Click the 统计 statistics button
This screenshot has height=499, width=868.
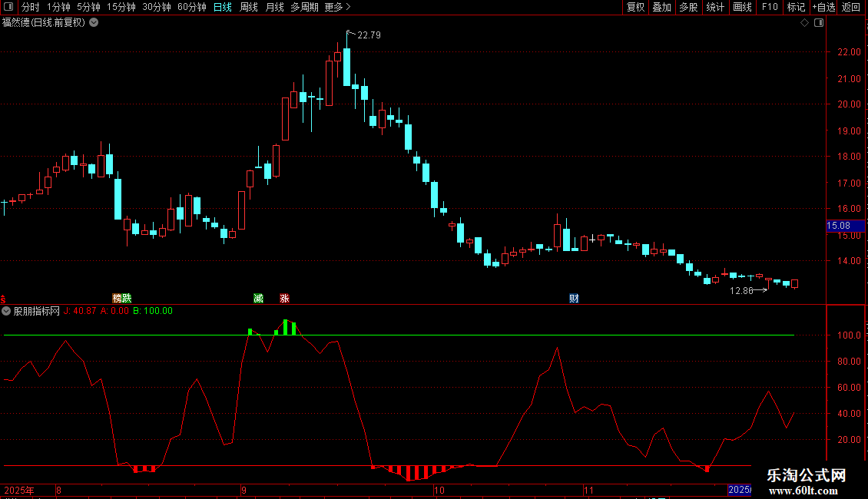pos(715,7)
